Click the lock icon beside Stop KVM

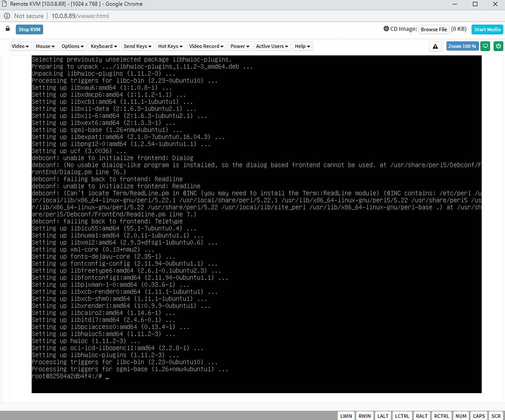(x=8, y=29)
